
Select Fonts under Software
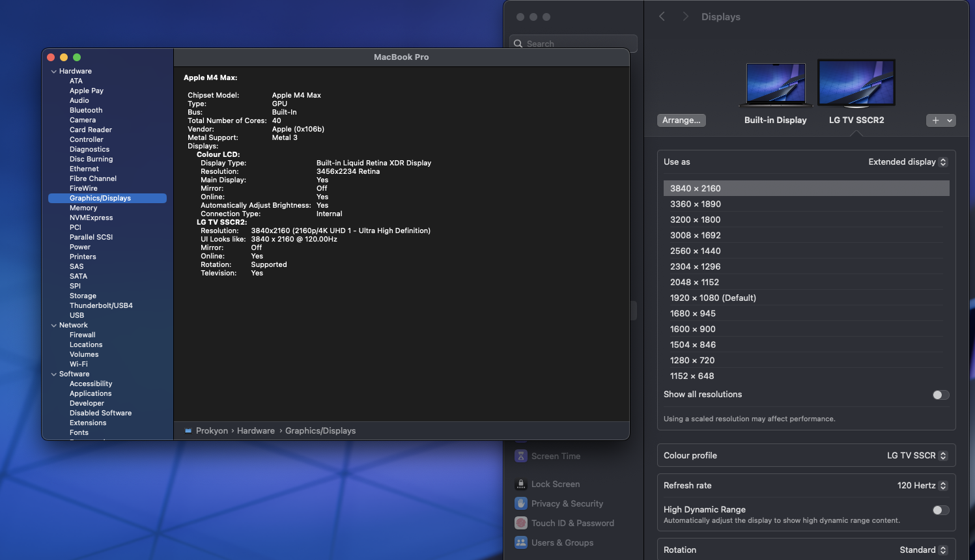point(79,432)
